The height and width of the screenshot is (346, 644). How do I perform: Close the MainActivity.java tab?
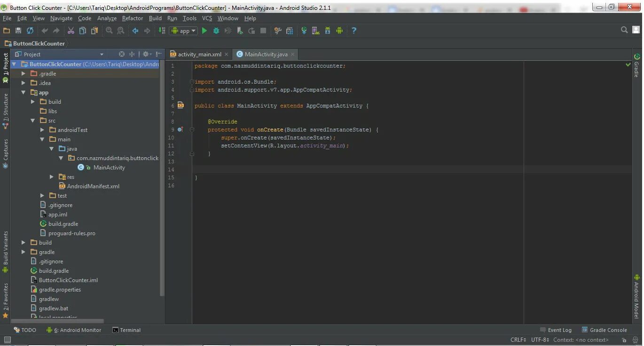click(293, 54)
